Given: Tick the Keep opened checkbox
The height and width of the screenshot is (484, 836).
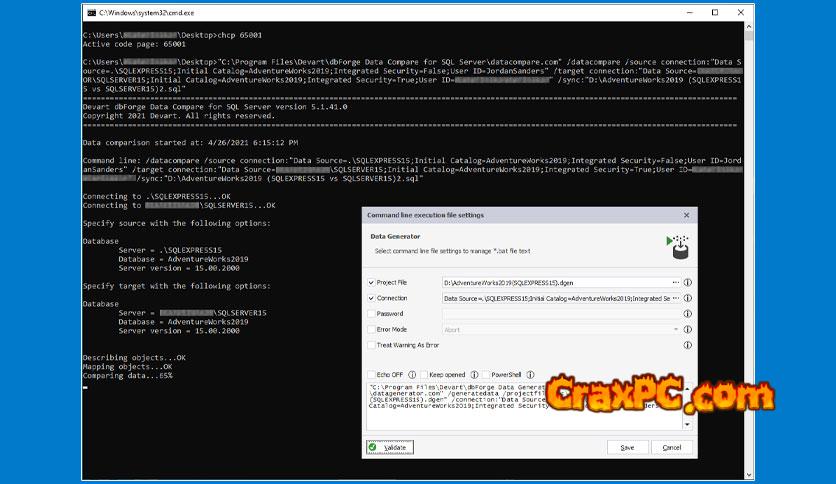Looking at the screenshot, I should pos(424,375).
